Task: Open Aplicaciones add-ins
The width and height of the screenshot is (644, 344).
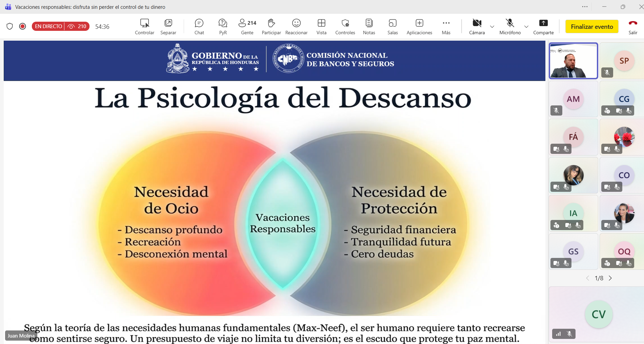Action: 419,26
